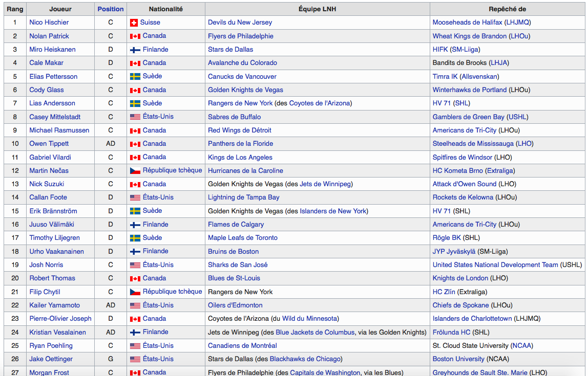
Task: Click the Finnish flag in Kristian Vesalainen's row
Action: [x=135, y=332]
